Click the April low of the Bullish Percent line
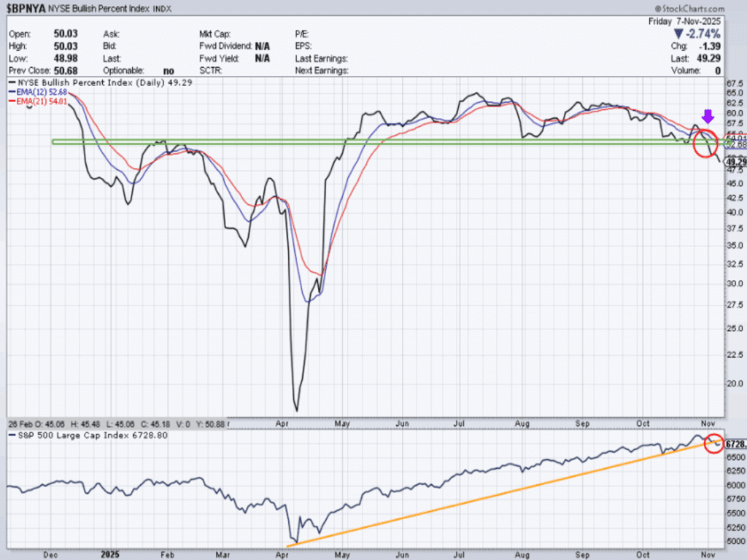This screenshot has height=560, width=747. (296, 410)
